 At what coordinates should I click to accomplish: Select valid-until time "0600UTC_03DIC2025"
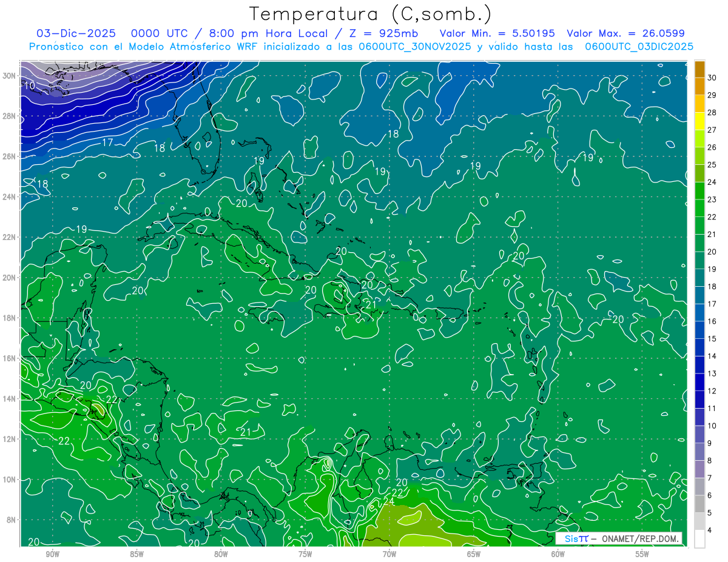pos(639,46)
